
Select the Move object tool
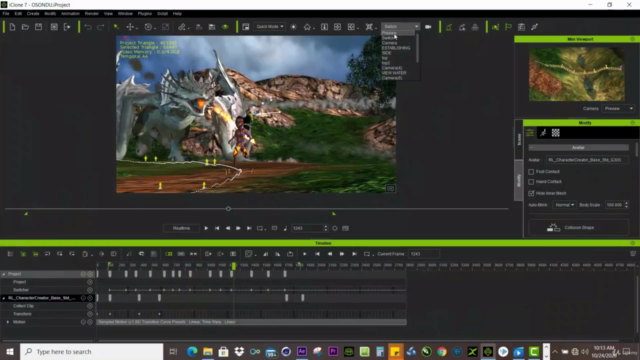130,27
